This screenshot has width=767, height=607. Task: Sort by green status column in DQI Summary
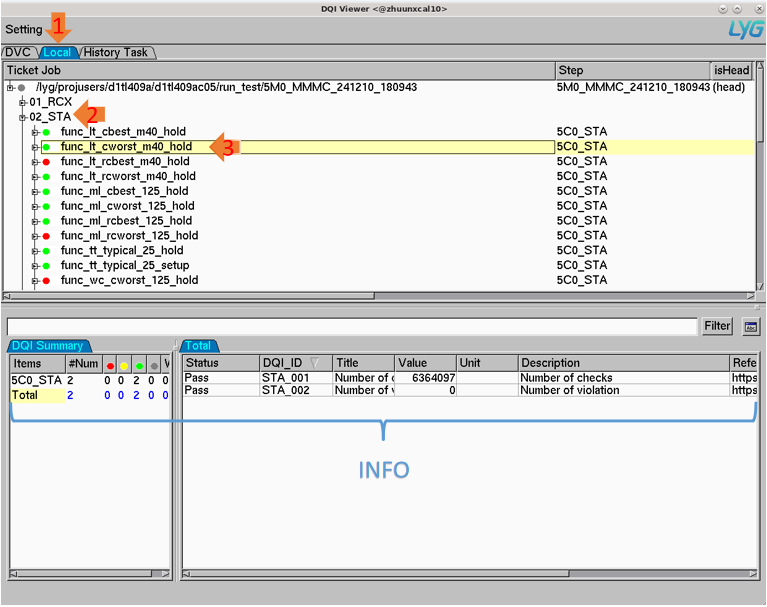139,365
